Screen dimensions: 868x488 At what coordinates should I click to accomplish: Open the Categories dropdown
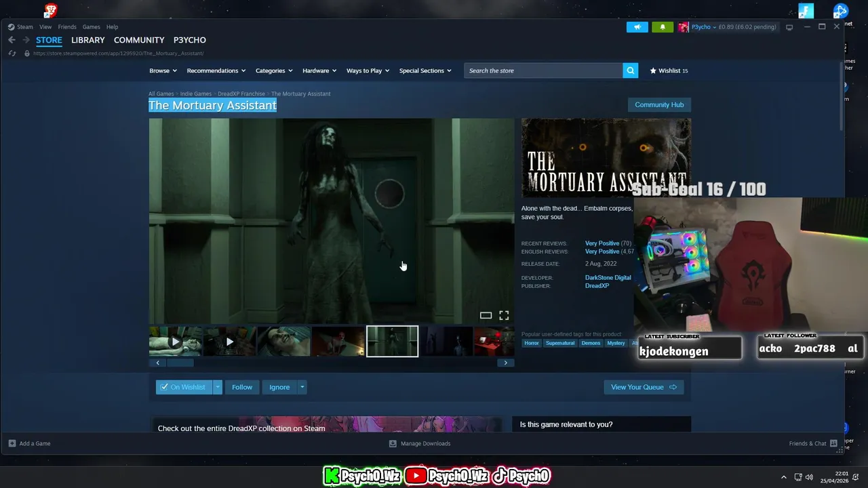[x=274, y=70]
